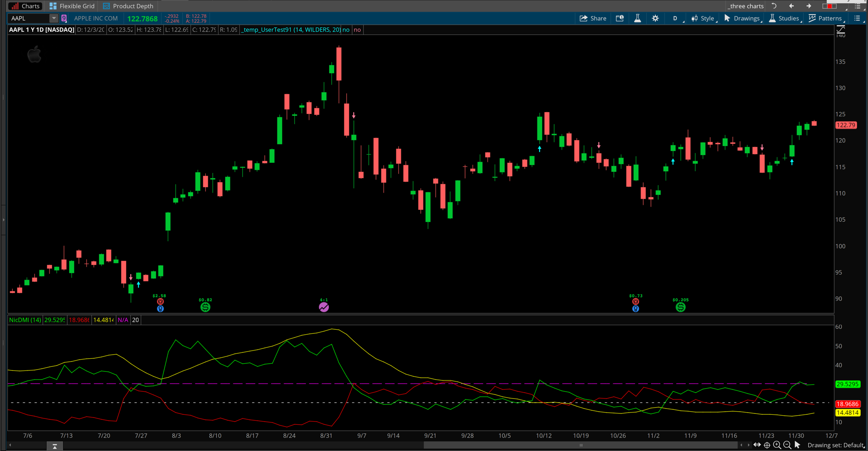Click the zoom in magnifier icon

[777, 445]
